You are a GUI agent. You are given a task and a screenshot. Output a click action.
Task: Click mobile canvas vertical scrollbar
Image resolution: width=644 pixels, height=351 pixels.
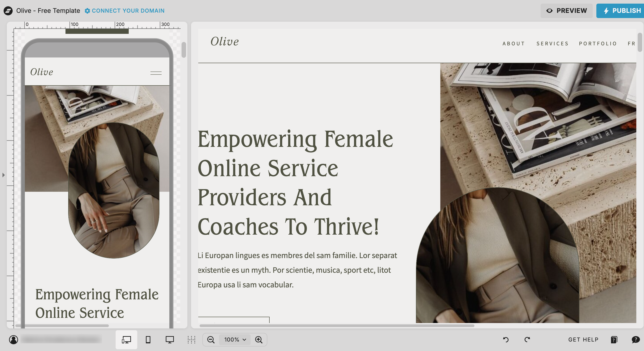point(184,50)
